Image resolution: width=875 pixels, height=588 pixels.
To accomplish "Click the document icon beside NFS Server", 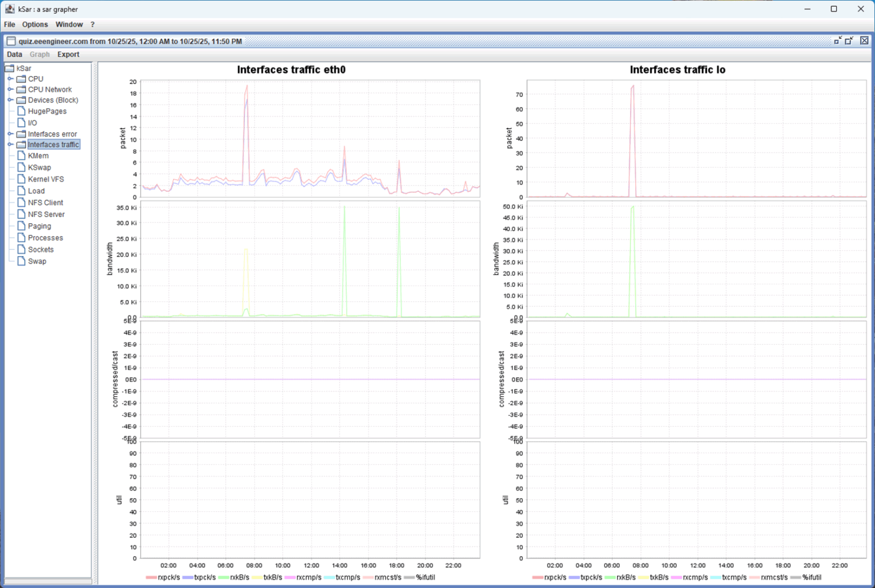I will click(22, 214).
